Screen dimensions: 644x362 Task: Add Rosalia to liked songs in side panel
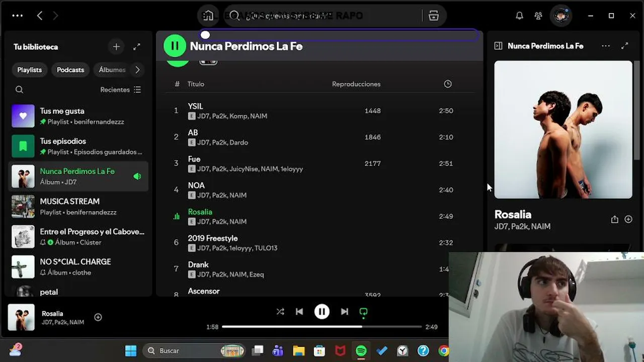[x=628, y=219]
